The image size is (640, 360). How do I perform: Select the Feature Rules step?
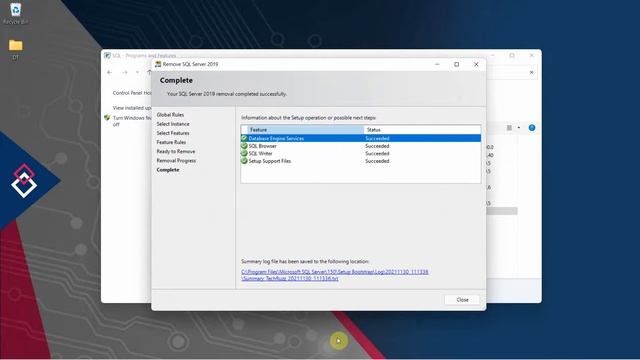pyautogui.click(x=171, y=142)
